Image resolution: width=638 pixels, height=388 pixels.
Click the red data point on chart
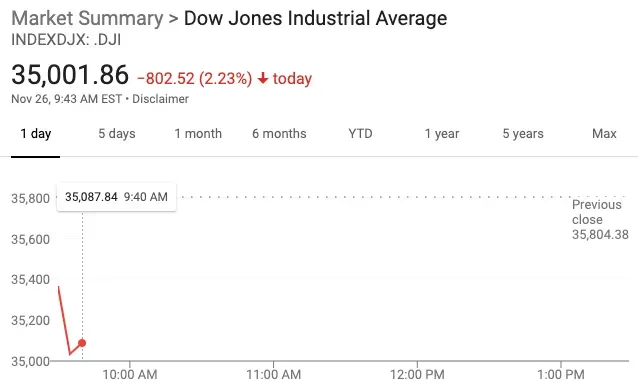coord(82,343)
